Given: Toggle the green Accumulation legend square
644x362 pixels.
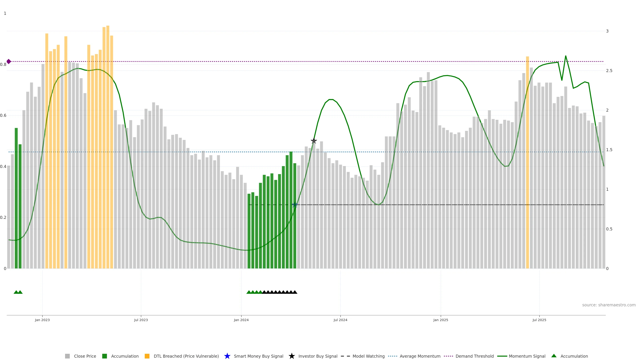Looking at the screenshot, I should (104, 356).
